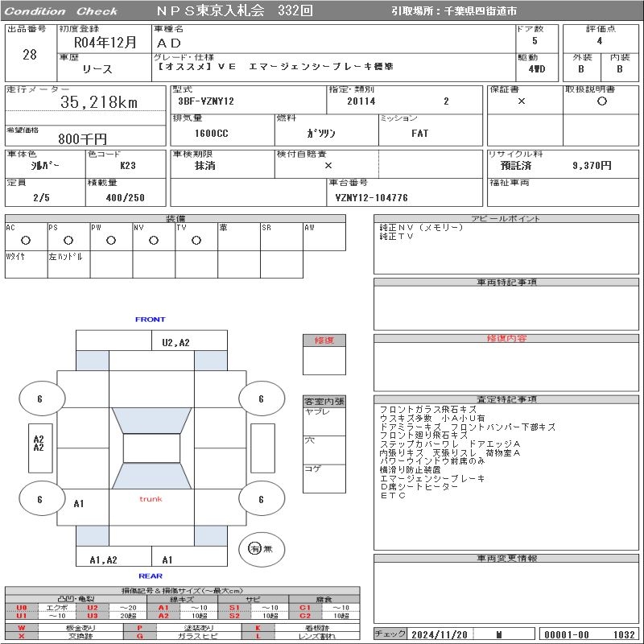The image size is (644, 644).
Task: Toggle the TV equipment circle mark
Action: [196, 240]
